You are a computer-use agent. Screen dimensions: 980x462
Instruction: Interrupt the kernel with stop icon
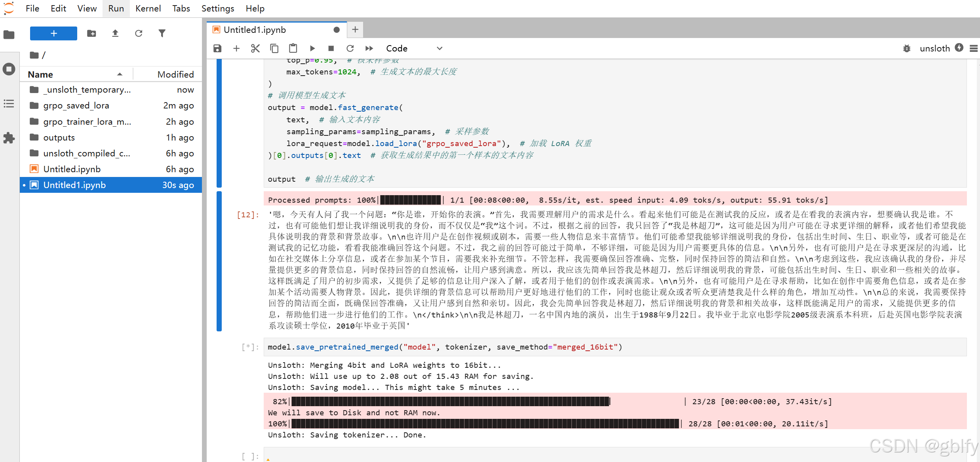point(331,48)
